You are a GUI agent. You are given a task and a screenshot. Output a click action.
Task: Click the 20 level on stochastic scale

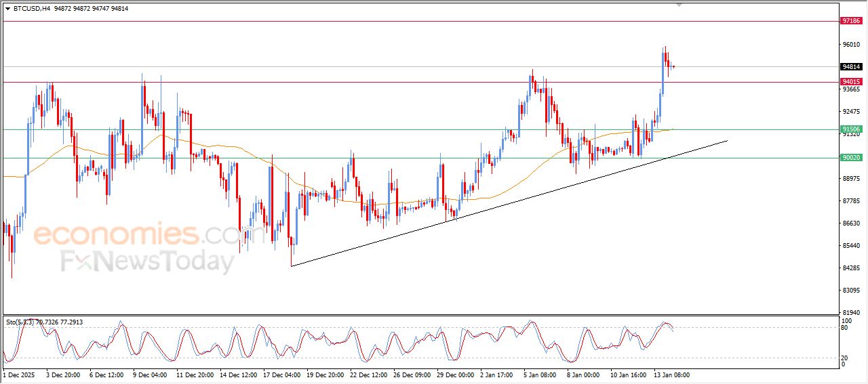coord(845,358)
